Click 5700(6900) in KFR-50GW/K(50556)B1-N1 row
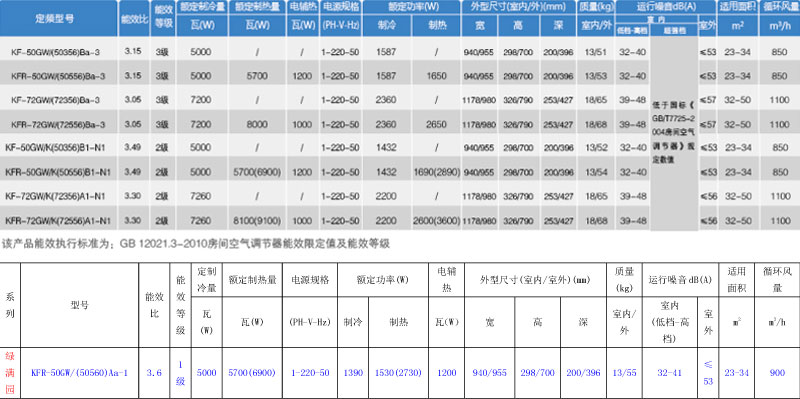Screen dimensions: 800x399 [x=257, y=172]
